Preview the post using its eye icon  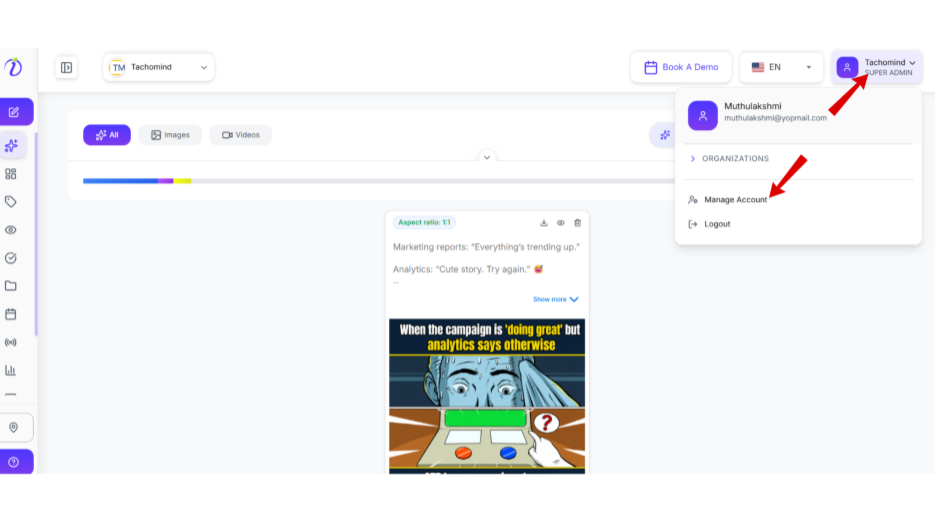coord(561,223)
